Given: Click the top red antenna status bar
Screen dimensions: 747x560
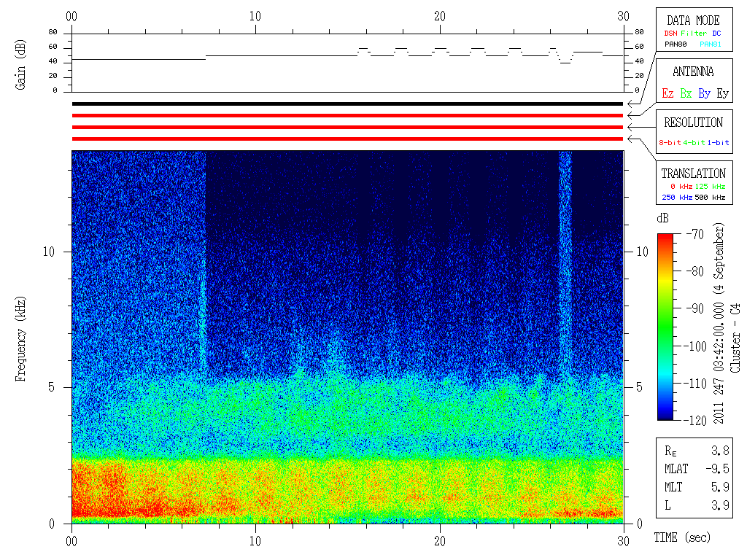Looking at the screenshot, I should point(347,116).
